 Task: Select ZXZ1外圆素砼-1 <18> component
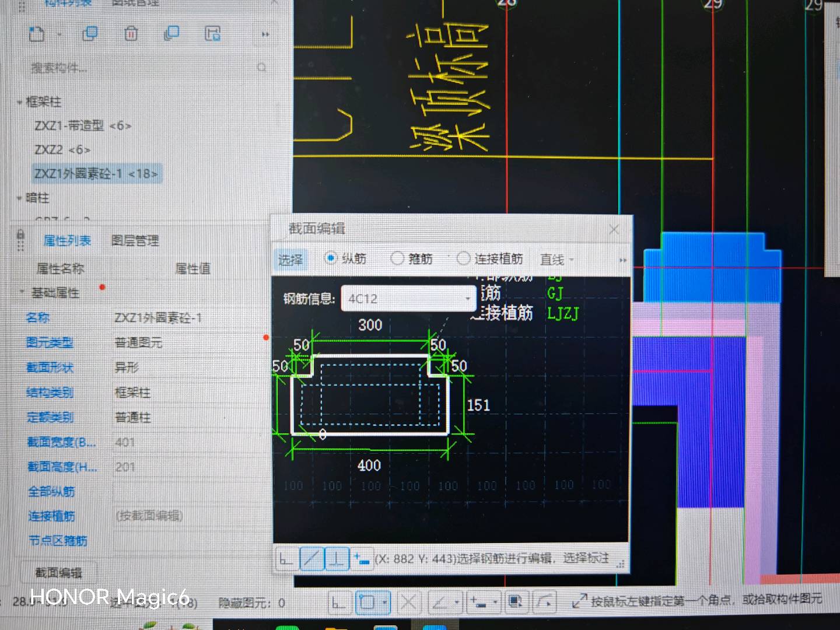tap(96, 174)
